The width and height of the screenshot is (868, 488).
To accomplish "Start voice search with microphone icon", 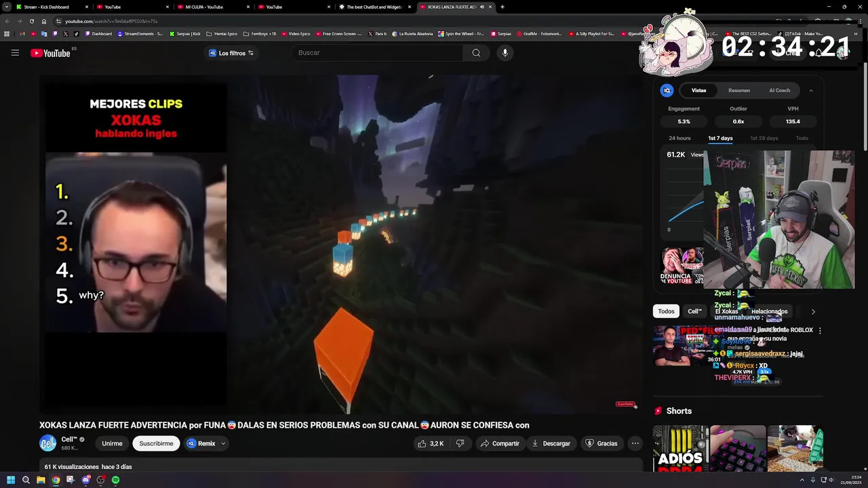I will coord(505,53).
